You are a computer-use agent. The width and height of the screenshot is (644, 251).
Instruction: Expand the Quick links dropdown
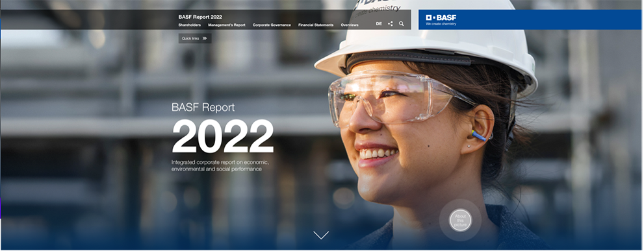195,38
